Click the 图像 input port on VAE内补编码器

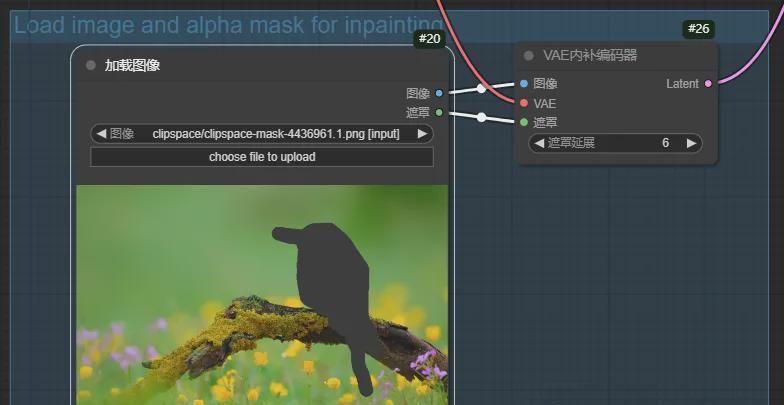pyautogui.click(x=524, y=84)
